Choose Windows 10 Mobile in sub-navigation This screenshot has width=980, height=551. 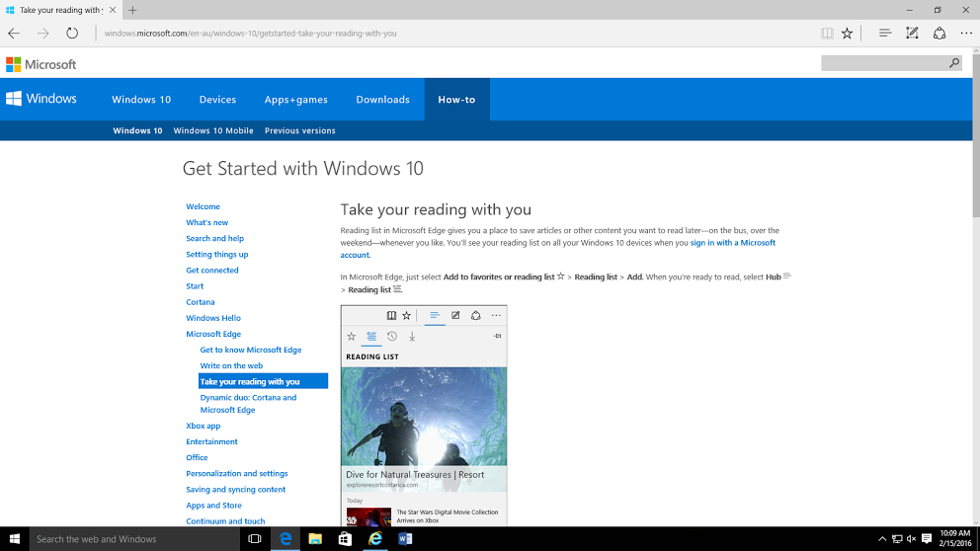click(213, 130)
